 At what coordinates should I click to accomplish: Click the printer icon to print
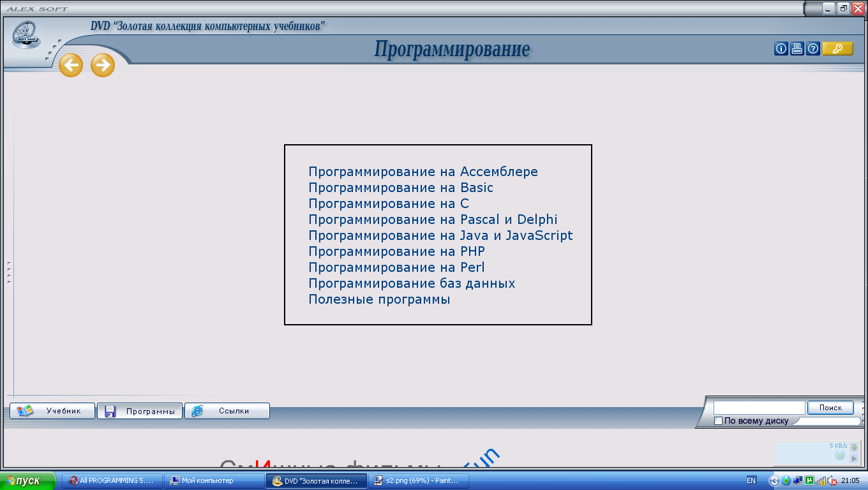click(x=797, y=49)
